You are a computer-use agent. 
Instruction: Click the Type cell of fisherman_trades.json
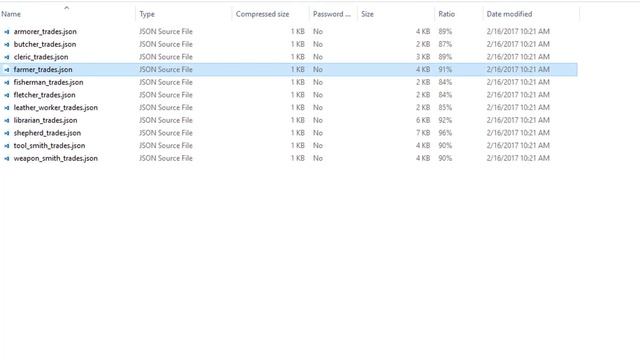point(166,82)
